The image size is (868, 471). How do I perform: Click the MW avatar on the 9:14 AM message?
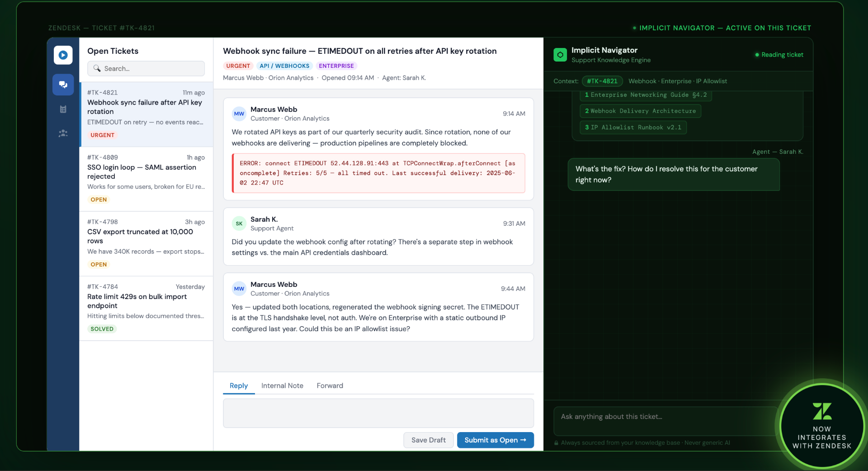(x=239, y=114)
